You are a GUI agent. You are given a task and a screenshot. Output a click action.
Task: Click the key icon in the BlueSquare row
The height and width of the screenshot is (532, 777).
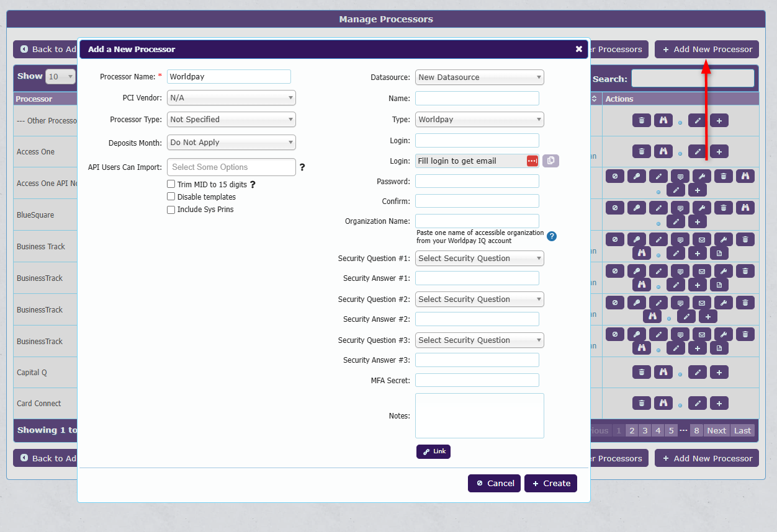tap(637, 208)
